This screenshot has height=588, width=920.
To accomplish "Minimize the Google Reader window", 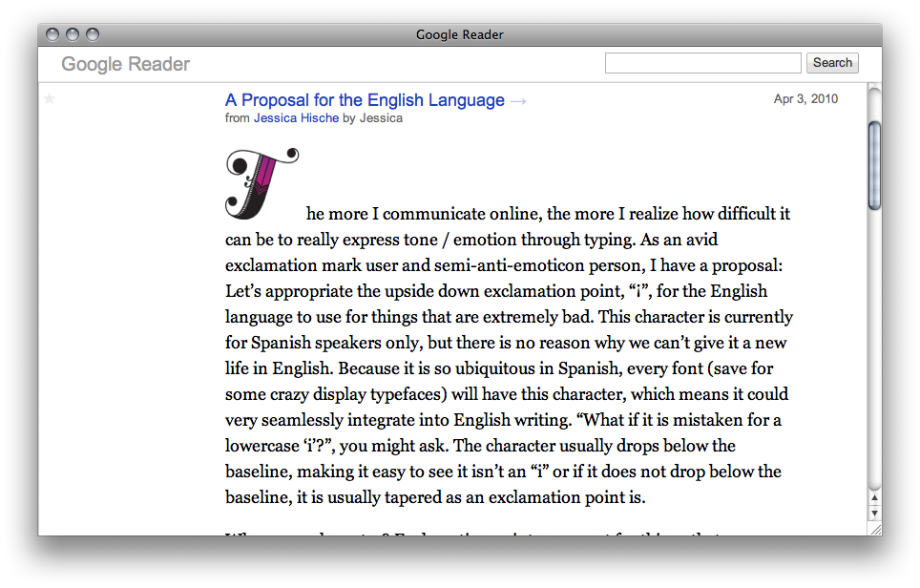I will (x=72, y=34).
